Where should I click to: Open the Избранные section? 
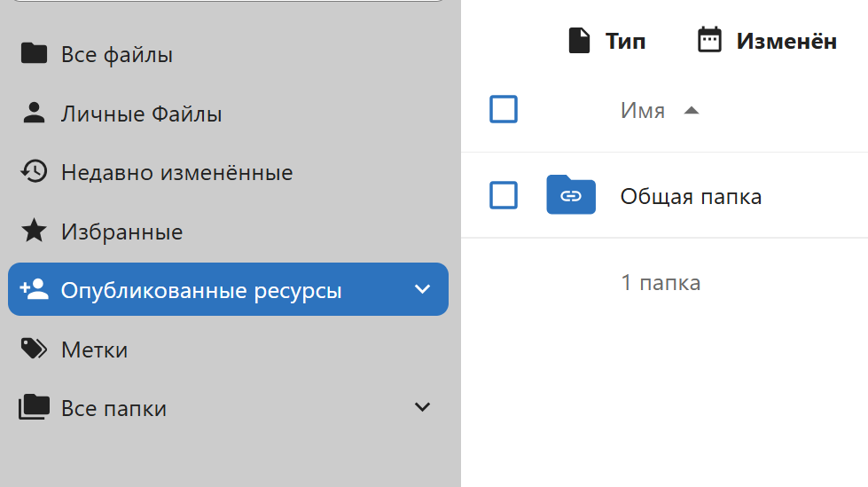(121, 232)
